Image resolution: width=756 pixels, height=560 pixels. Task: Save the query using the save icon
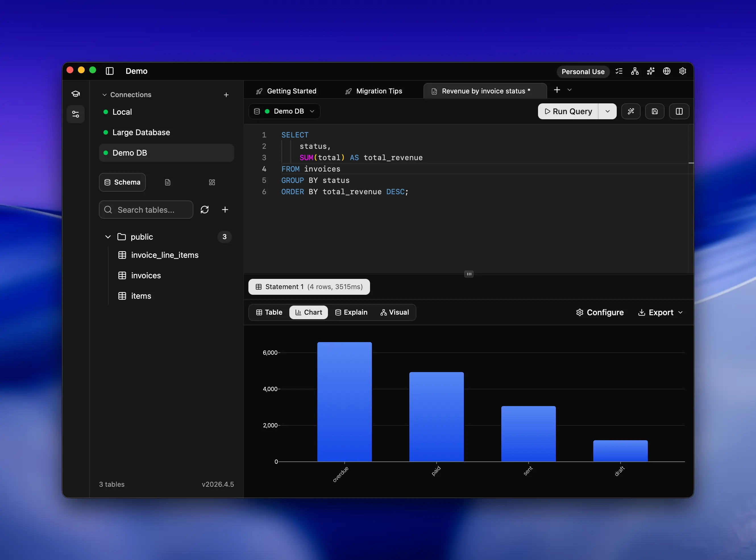(655, 111)
